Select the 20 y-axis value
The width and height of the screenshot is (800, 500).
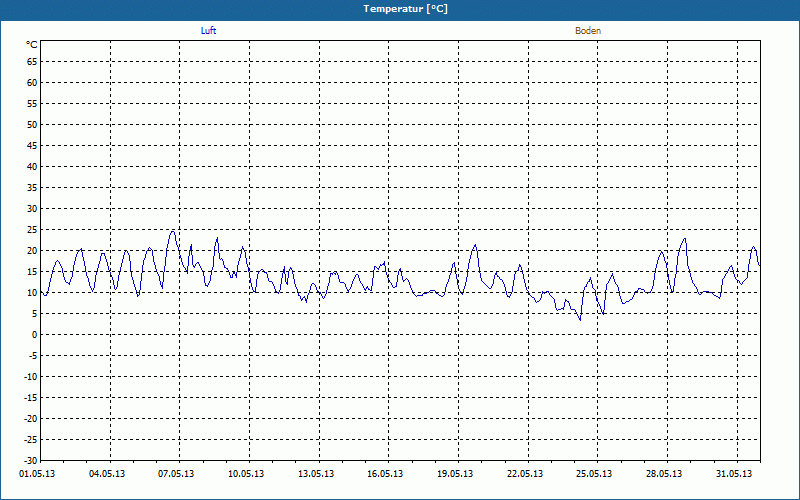[x=32, y=251]
